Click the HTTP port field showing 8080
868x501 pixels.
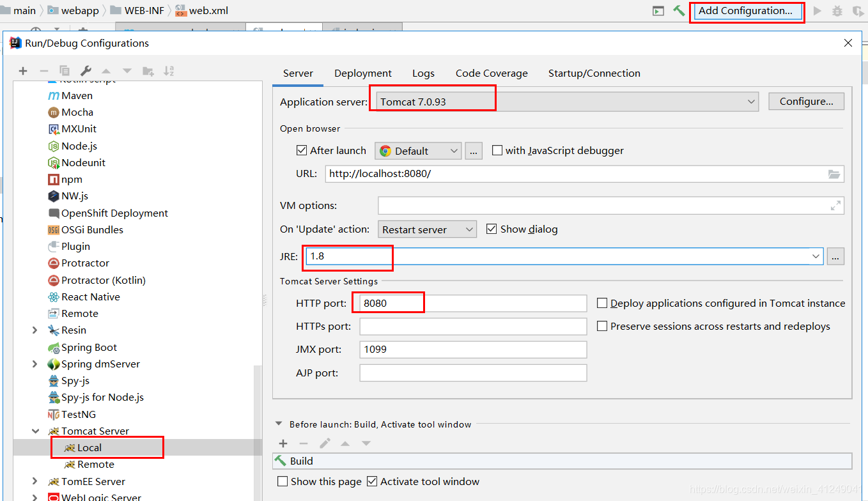coord(473,303)
